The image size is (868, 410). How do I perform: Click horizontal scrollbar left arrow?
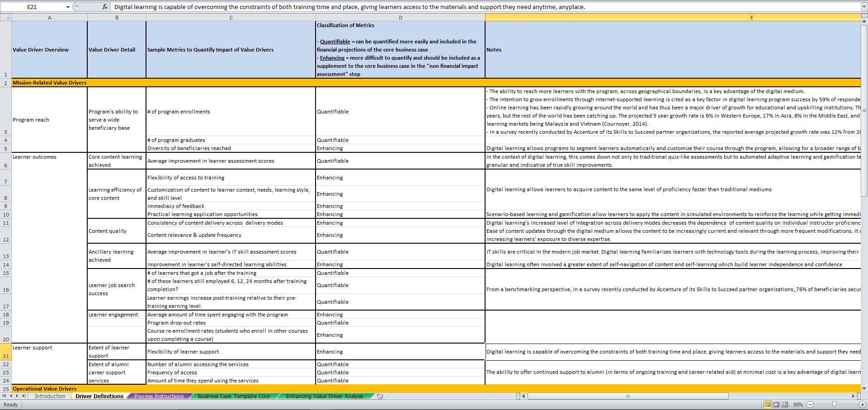coord(524,396)
